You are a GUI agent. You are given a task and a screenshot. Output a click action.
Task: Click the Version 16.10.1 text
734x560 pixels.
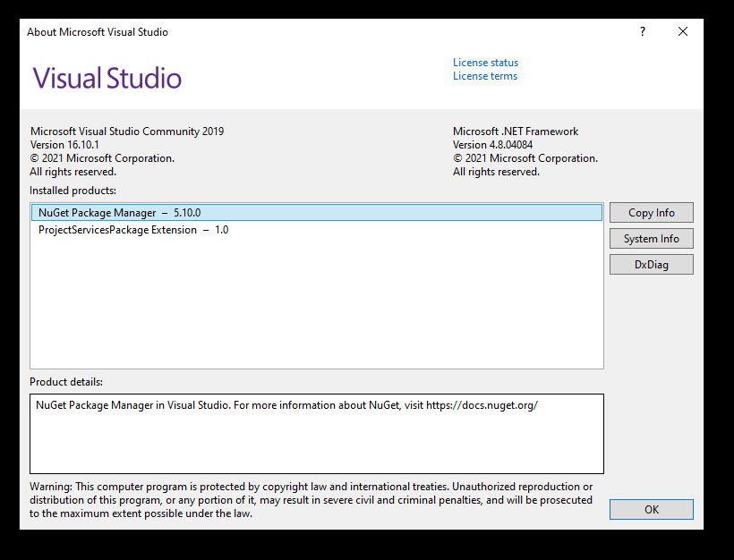tap(64, 145)
